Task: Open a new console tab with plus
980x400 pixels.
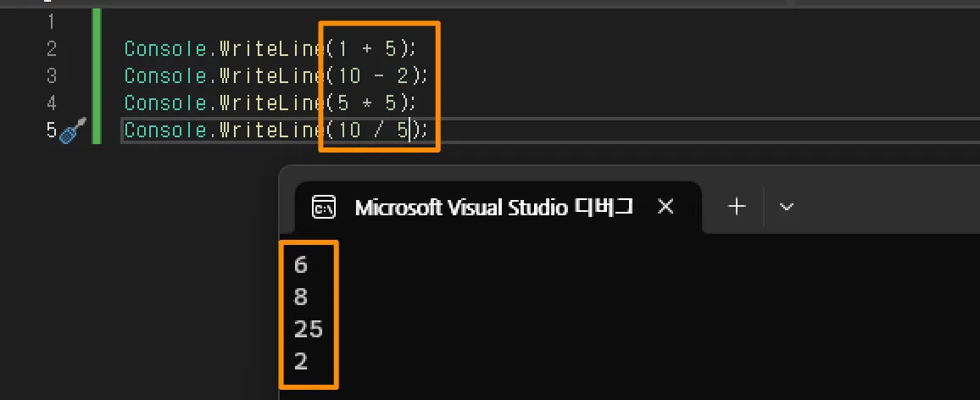Action: point(737,207)
